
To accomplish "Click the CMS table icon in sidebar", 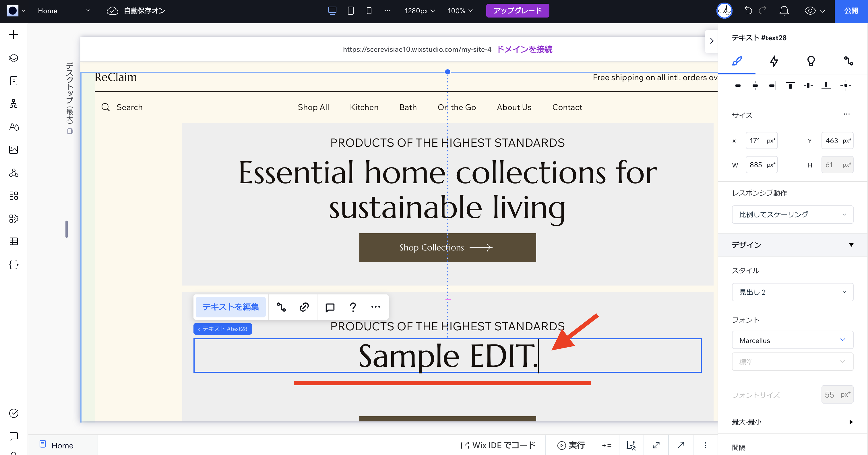I will click(x=13, y=242).
